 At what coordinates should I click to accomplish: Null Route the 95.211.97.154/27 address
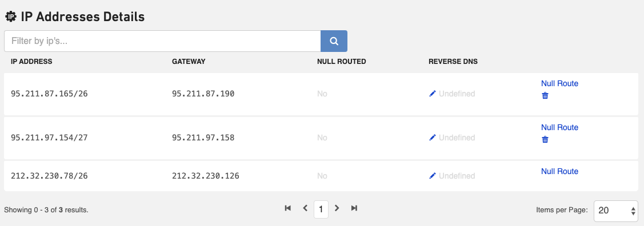tap(559, 127)
